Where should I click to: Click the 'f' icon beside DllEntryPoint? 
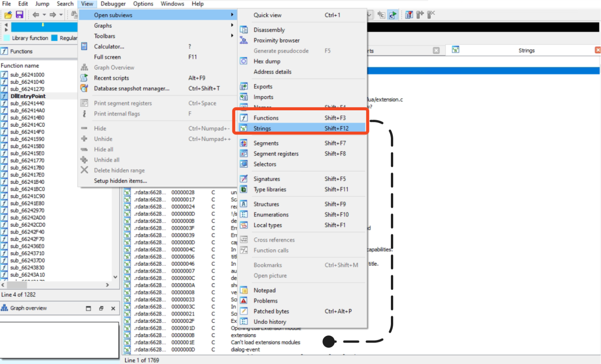point(4,96)
